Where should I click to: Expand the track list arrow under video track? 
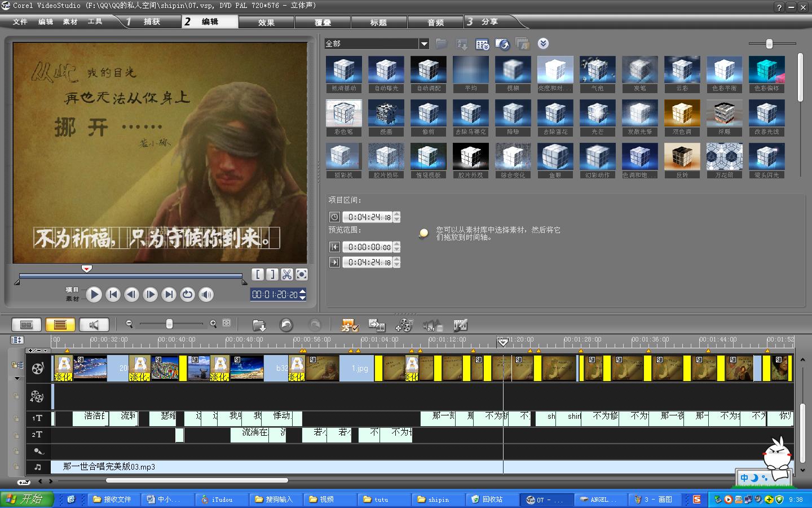click(17, 378)
